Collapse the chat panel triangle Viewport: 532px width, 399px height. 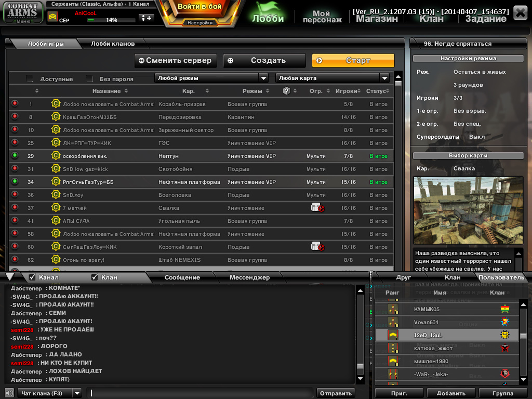pos(10,277)
